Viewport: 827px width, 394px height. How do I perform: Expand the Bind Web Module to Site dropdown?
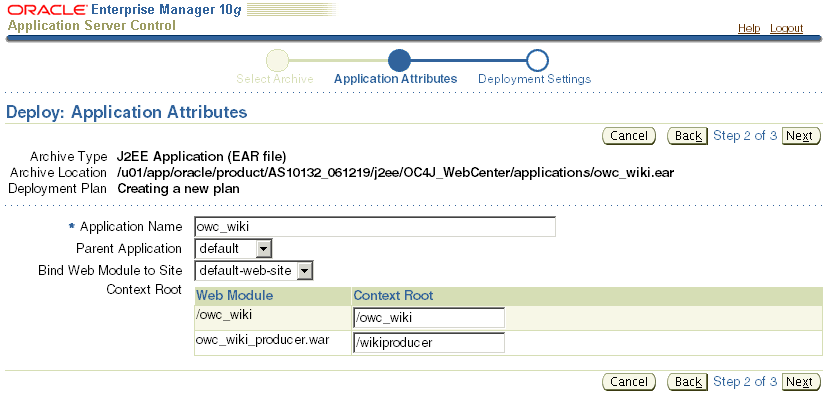pos(305,271)
